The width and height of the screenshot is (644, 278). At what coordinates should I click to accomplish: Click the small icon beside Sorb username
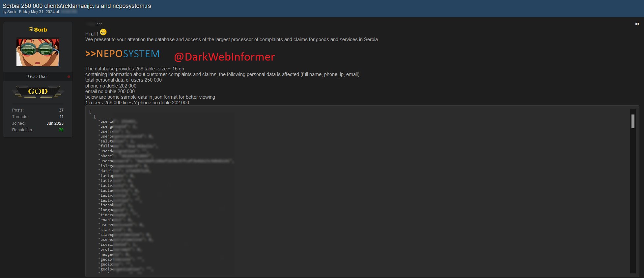point(31,29)
